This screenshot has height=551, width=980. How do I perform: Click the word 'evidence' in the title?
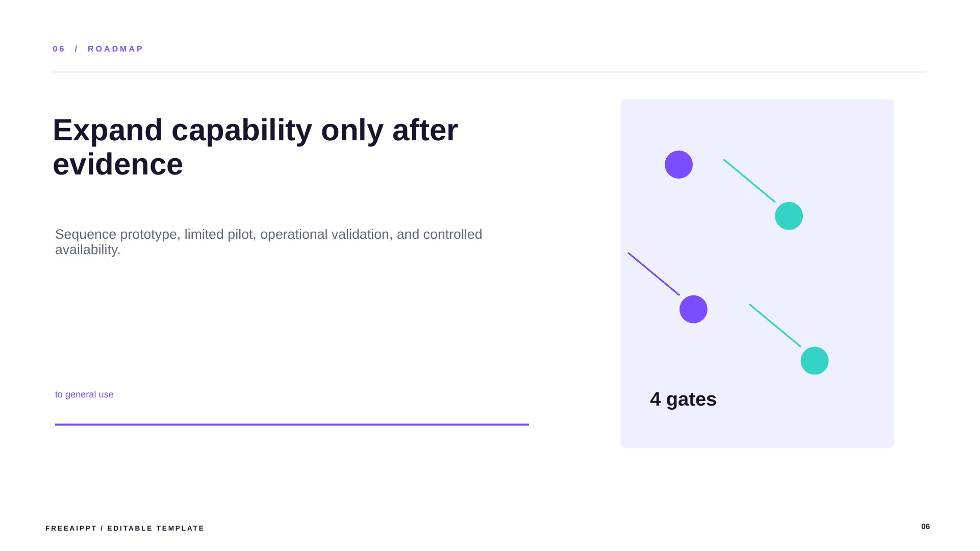[x=118, y=164]
